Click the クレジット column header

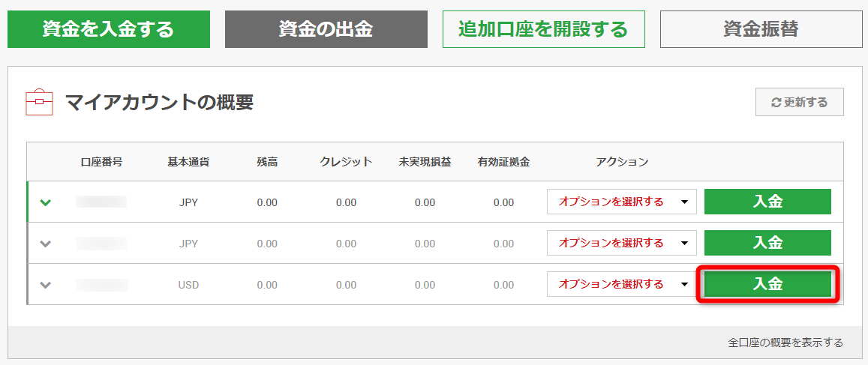click(x=346, y=162)
